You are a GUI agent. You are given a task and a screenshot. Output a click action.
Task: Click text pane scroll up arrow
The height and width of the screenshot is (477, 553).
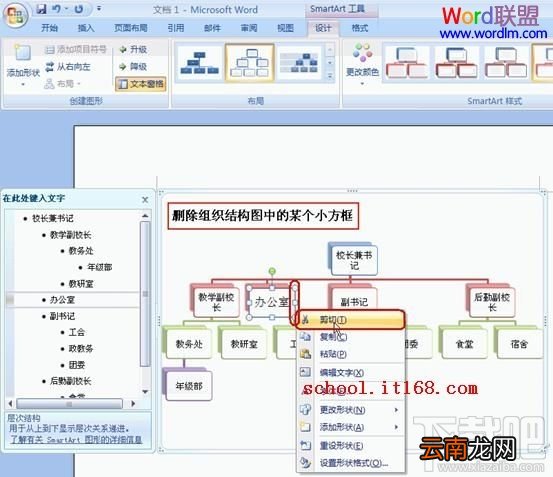145,215
